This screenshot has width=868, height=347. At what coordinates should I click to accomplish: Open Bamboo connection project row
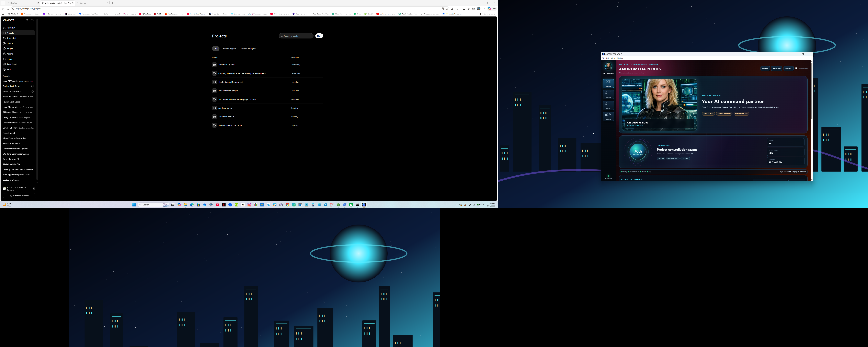click(x=267, y=125)
